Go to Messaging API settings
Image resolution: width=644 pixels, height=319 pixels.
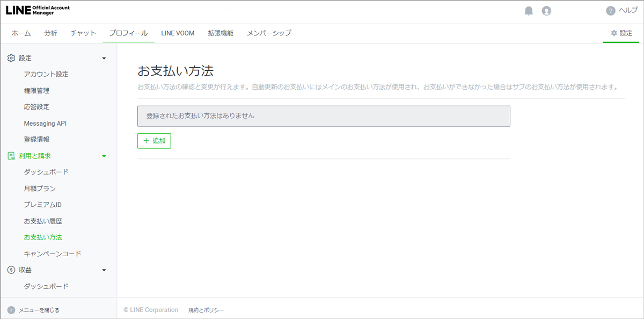45,124
